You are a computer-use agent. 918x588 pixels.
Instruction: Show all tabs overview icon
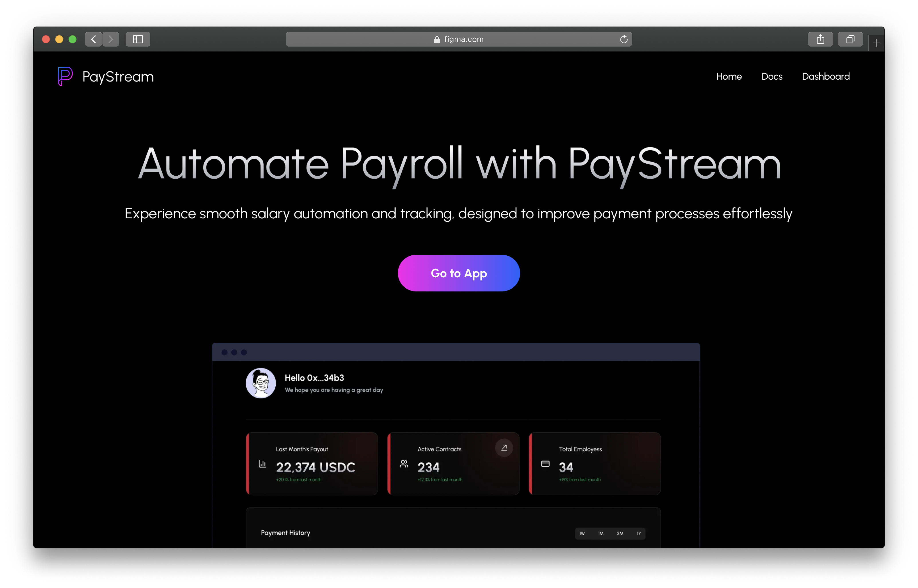[850, 39]
